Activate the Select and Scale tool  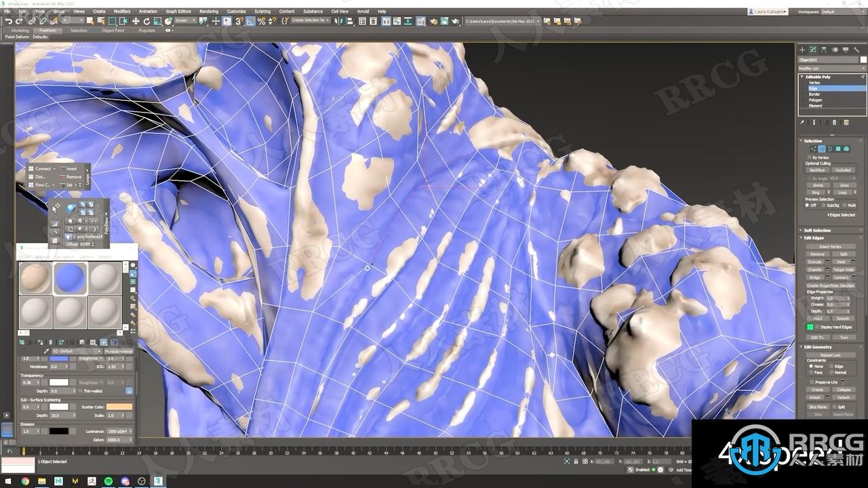(157, 21)
